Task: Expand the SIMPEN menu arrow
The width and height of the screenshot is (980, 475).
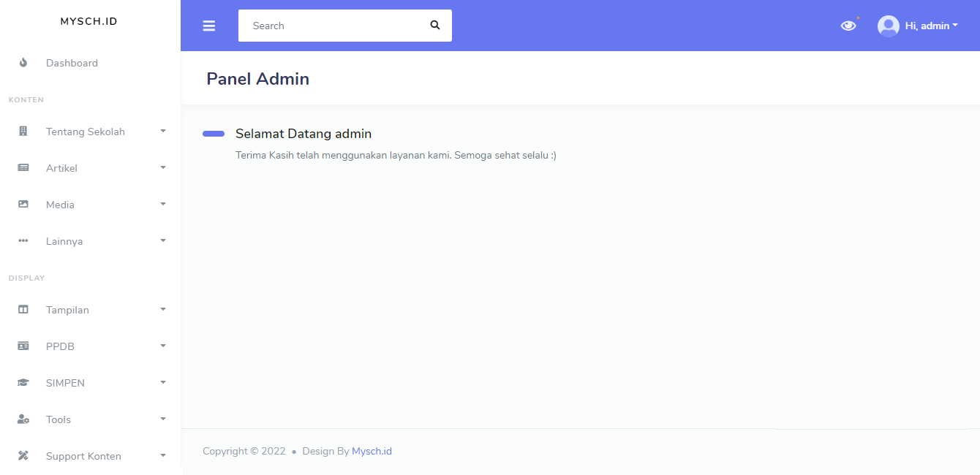Action: (x=163, y=383)
